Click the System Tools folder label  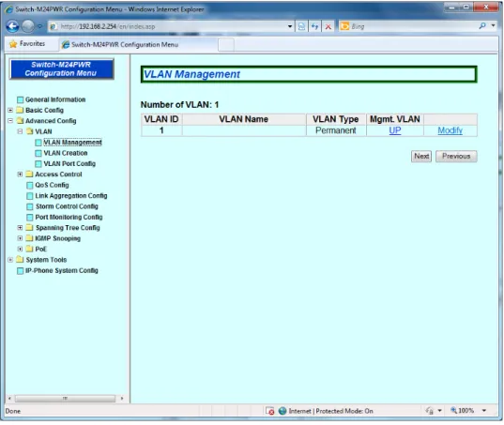click(46, 260)
